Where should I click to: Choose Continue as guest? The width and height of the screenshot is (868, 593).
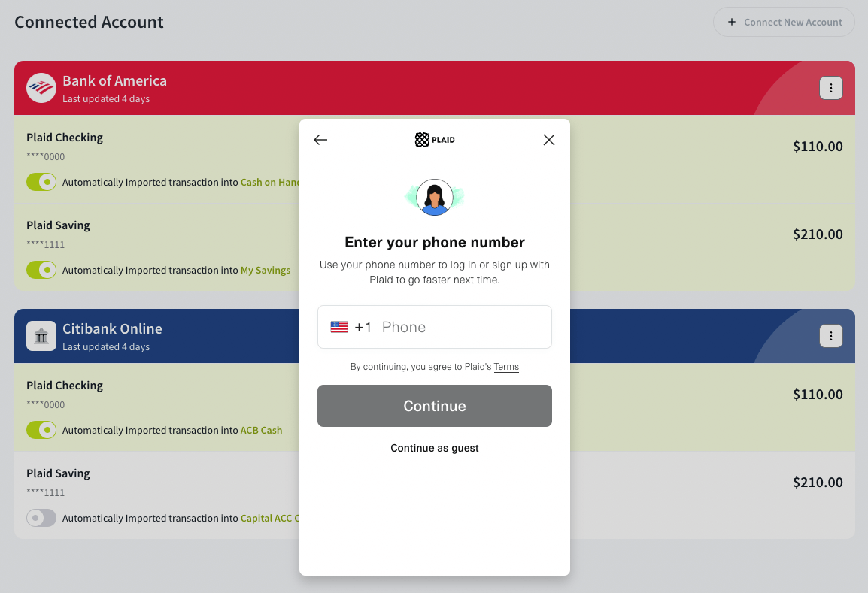pyautogui.click(x=435, y=448)
